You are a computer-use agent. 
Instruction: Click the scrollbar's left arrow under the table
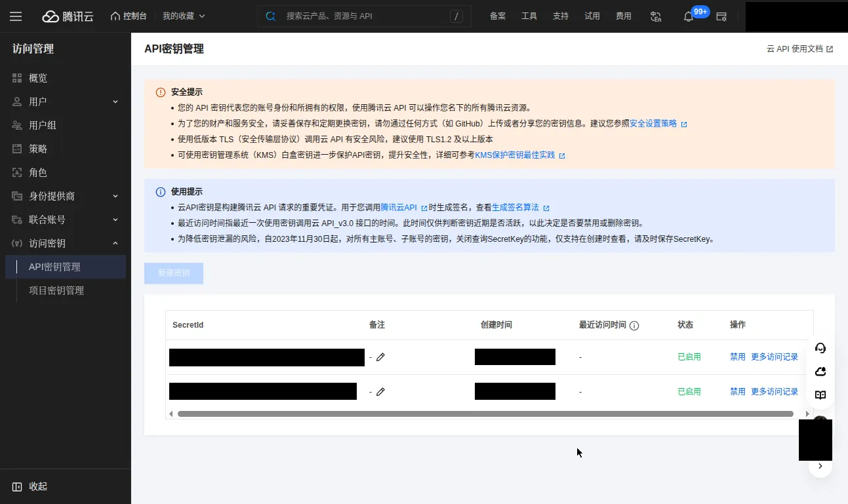(x=171, y=414)
